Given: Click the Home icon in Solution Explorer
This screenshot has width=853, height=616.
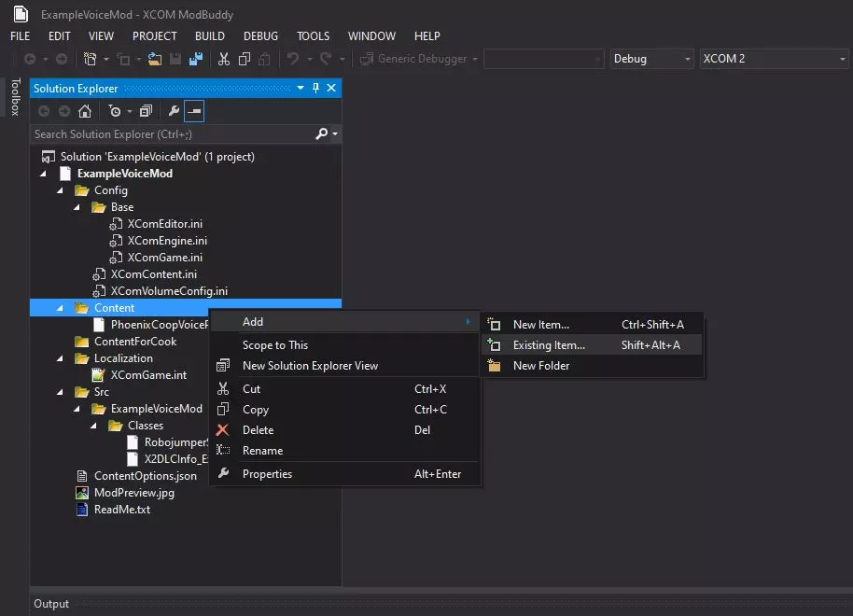Looking at the screenshot, I should [x=85, y=111].
